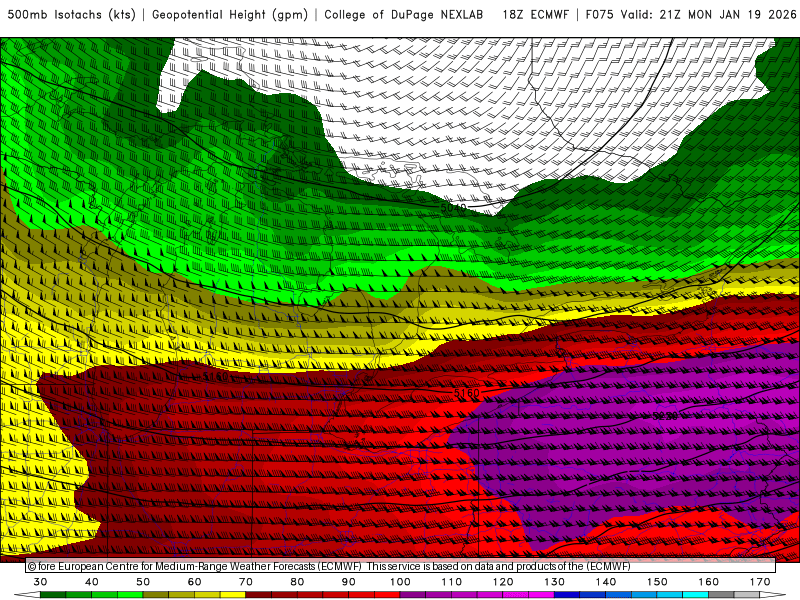Click the 5280 height contour label

[665, 416]
